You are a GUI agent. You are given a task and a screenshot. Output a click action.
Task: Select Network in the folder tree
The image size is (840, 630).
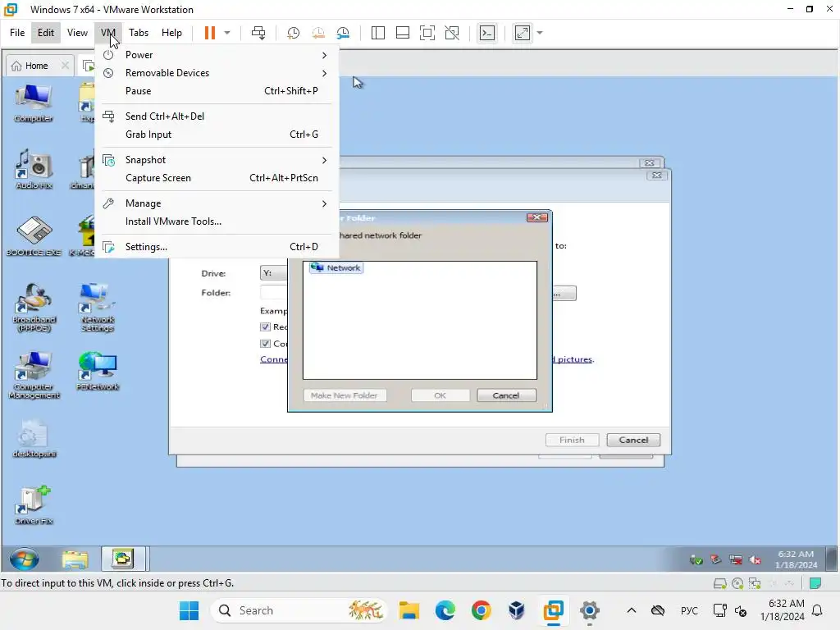pyautogui.click(x=336, y=267)
